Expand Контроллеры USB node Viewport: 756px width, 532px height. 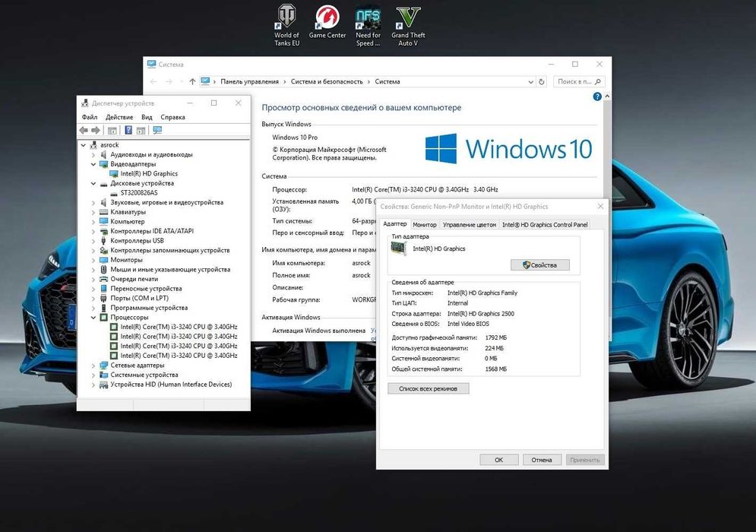pos(93,241)
